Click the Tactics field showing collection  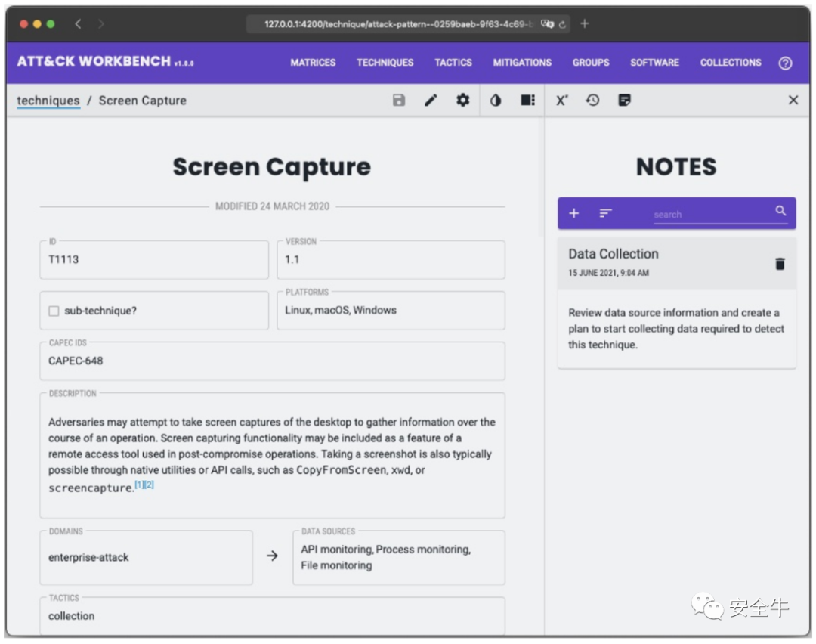(272, 616)
